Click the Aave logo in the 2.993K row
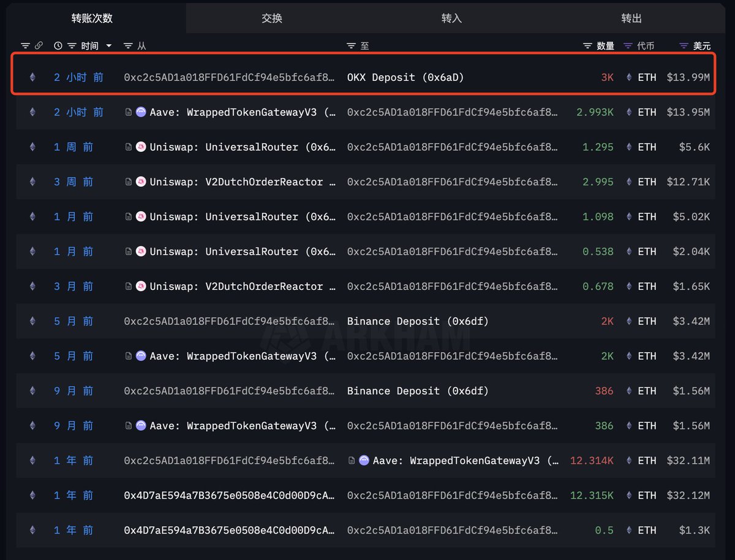Image resolution: width=735 pixels, height=560 pixels. tap(141, 112)
